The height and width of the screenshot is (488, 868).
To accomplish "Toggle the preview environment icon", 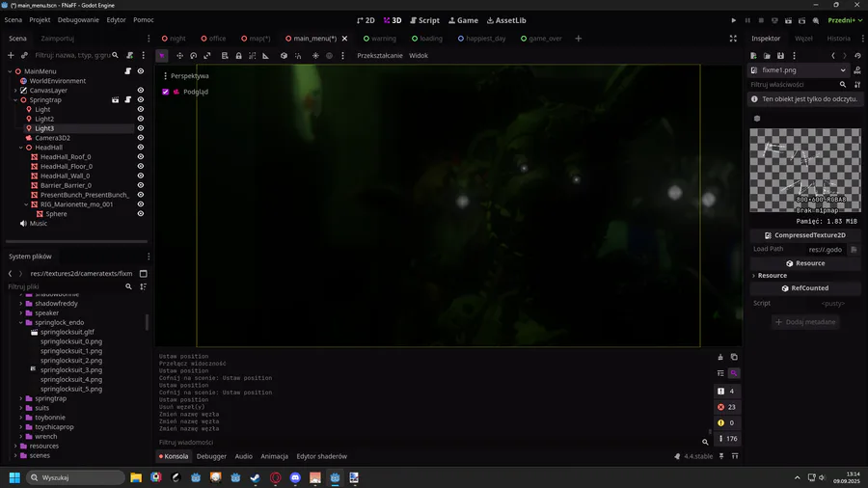I will point(330,55).
